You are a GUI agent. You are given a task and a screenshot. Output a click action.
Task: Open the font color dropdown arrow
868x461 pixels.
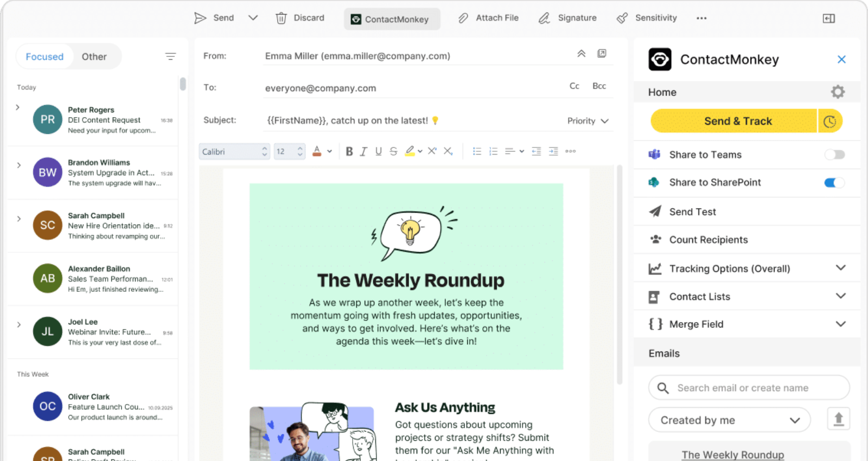329,151
